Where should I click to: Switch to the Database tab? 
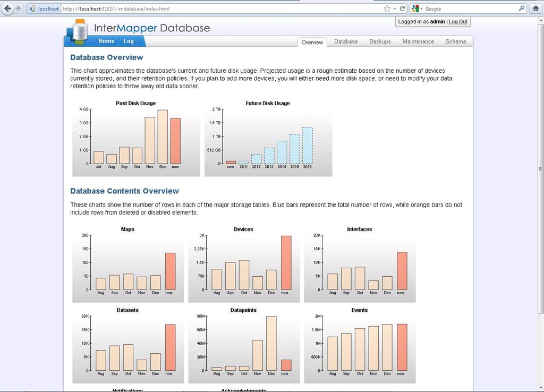[x=346, y=41]
